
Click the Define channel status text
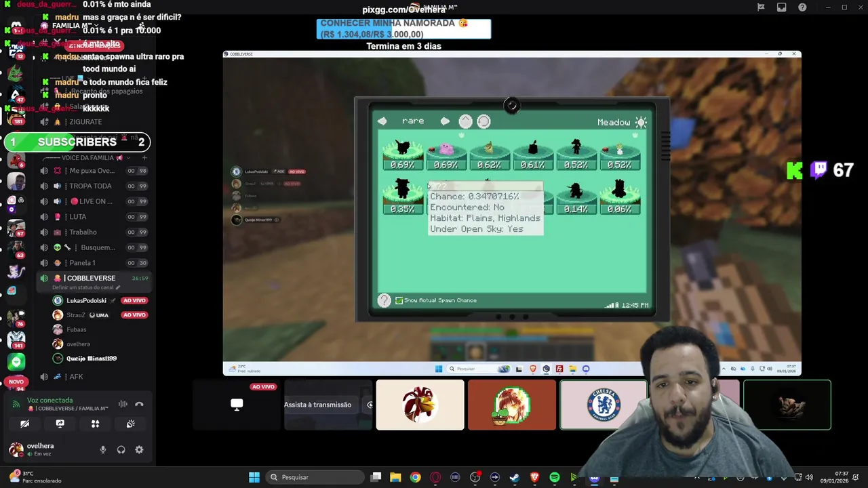[x=85, y=287]
